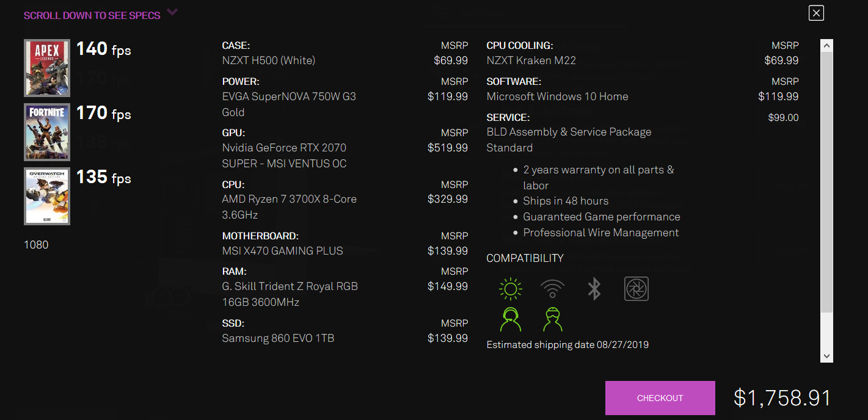
Task: Click the Professional Wire Management bullet
Action: [x=601, y=233]
